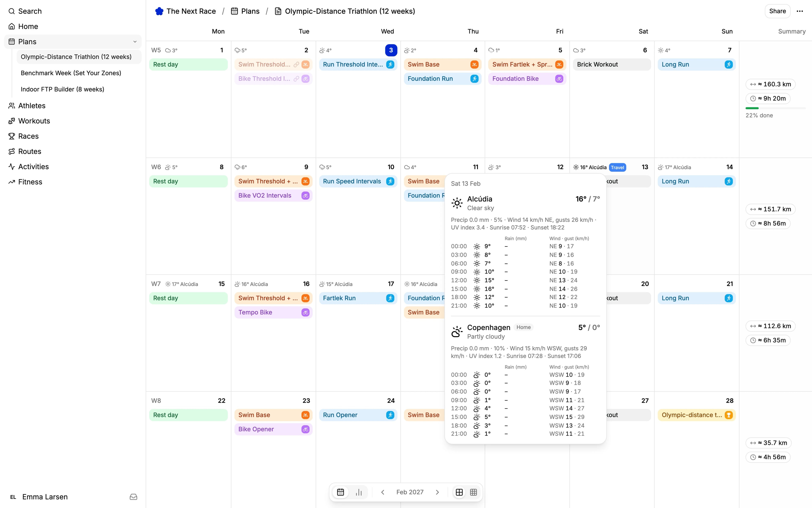Navigate to Routes
Image resolution: width=812 pixels, height=508 pixels.
point(73,152)
